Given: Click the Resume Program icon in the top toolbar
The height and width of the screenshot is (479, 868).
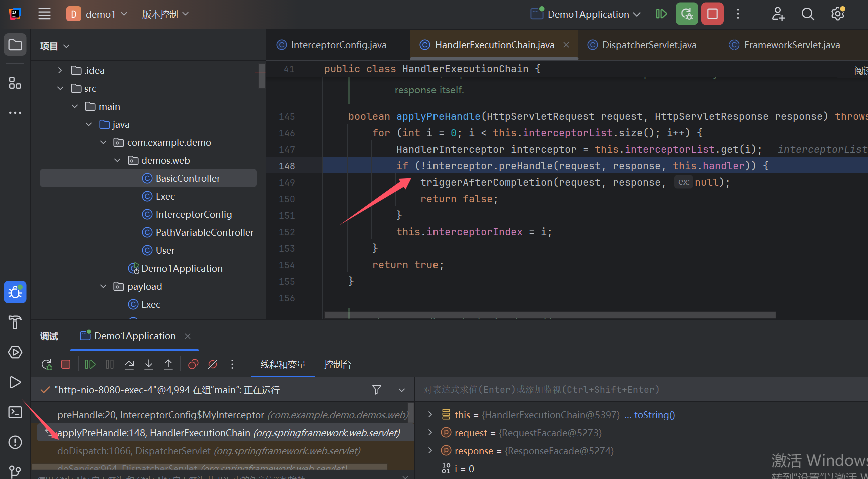Looking at the screenshot, I should 661,14.
